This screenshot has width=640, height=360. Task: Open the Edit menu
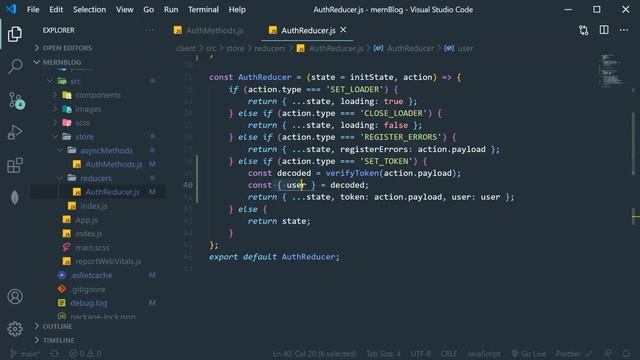56,9
